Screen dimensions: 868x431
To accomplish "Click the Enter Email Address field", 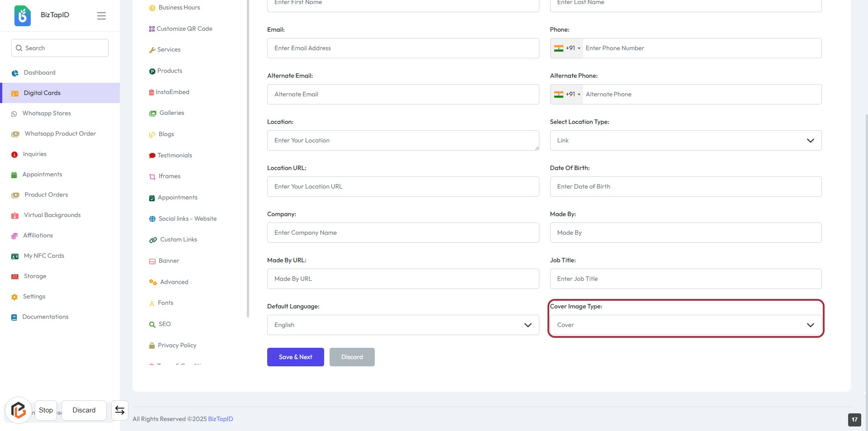I will click(x=402, y=48).
